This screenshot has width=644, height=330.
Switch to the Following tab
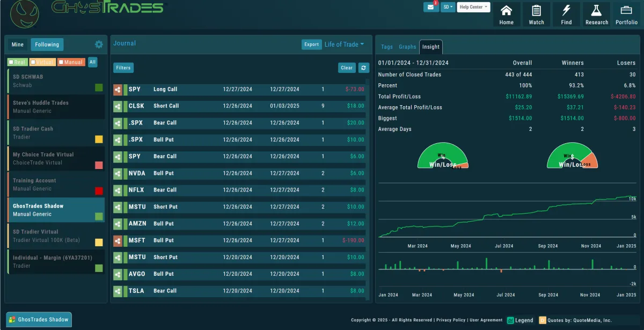(47, 45)
